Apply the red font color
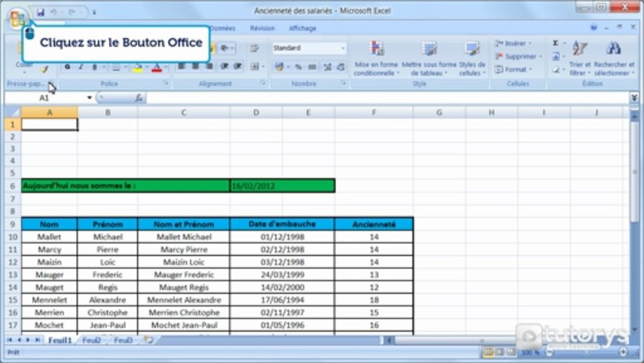This screenshot has width=644, height=363. 157,67
